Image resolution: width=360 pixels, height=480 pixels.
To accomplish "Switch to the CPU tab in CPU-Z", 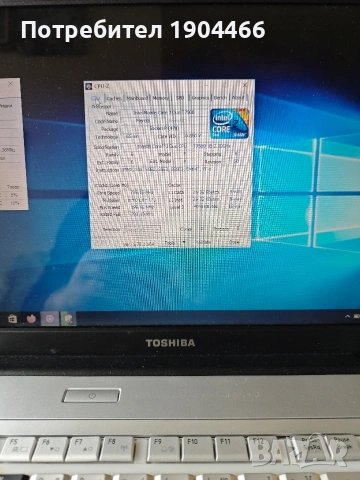I will [96, 98].
